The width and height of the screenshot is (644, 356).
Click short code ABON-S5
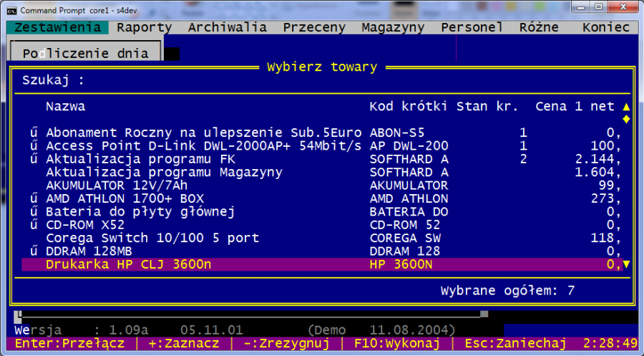pyautogui.click(x=396, y=133)
